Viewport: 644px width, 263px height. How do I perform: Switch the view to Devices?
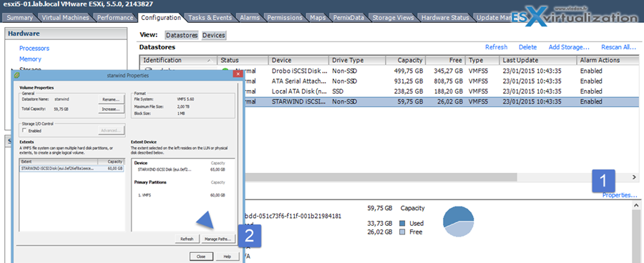click(x=213, y=35)
